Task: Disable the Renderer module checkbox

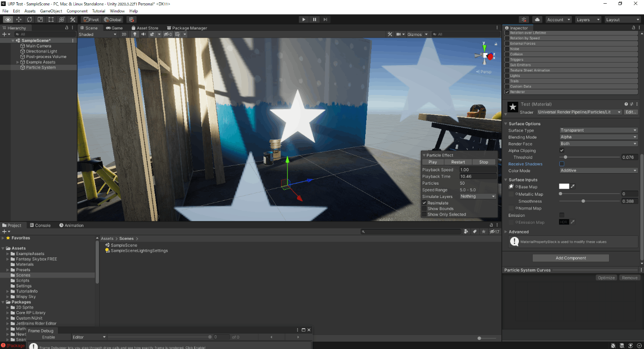Action: click(507, 92)
